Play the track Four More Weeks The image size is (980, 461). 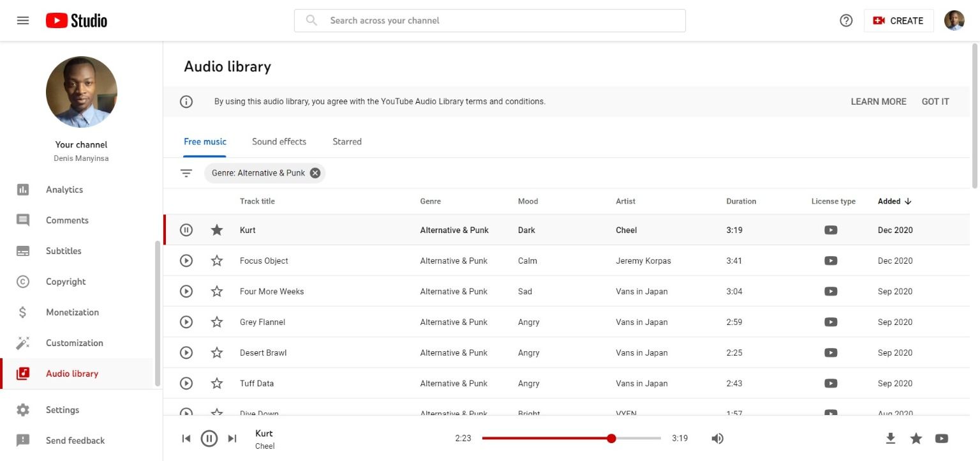pyautogui.click(x=186, y=291)
